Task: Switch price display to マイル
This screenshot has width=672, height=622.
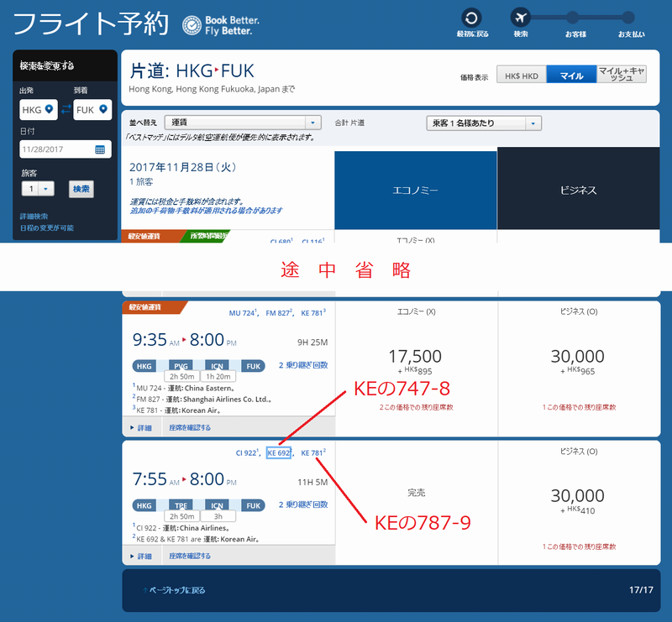Action: click(x=571, y=76)
